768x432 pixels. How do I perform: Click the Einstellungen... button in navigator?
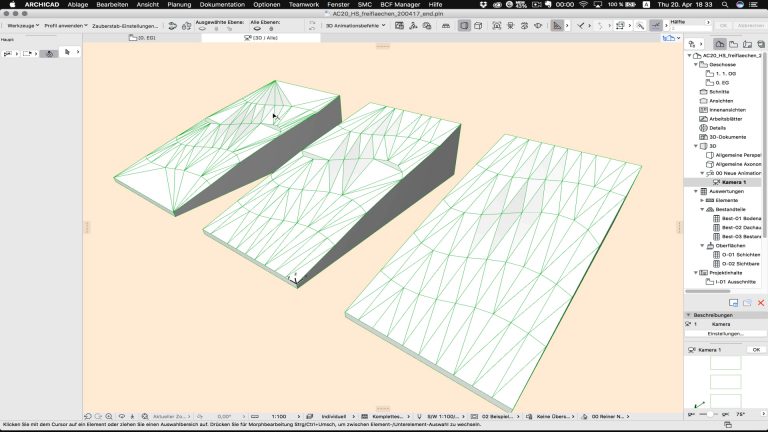pos(725,333)
